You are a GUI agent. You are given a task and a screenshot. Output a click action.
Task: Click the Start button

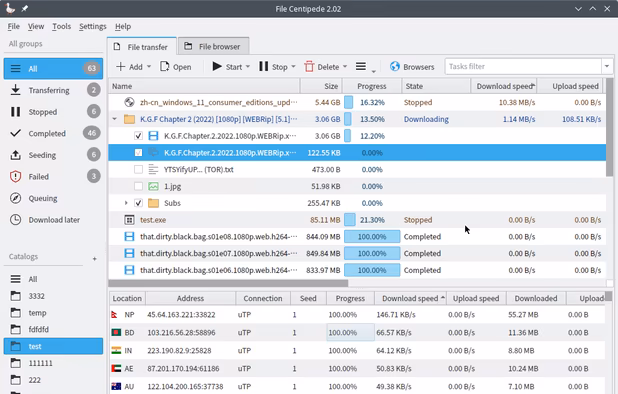coord(227,67)
